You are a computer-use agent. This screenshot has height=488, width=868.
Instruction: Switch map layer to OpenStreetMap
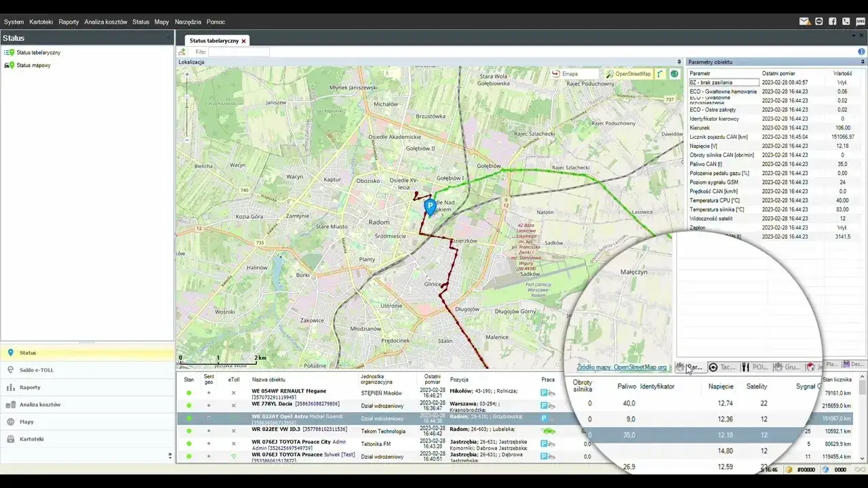coord(629,74)
